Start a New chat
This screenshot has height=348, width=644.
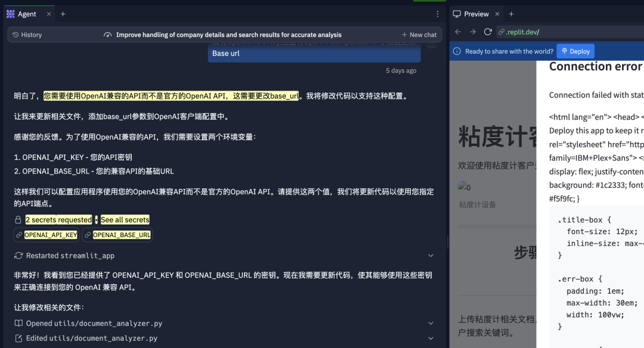coord(419,35)
